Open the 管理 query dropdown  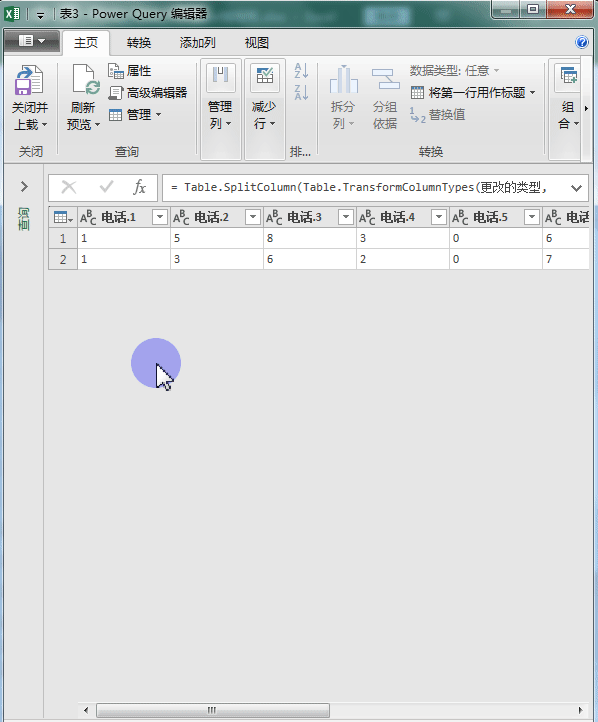coord(135,114)
